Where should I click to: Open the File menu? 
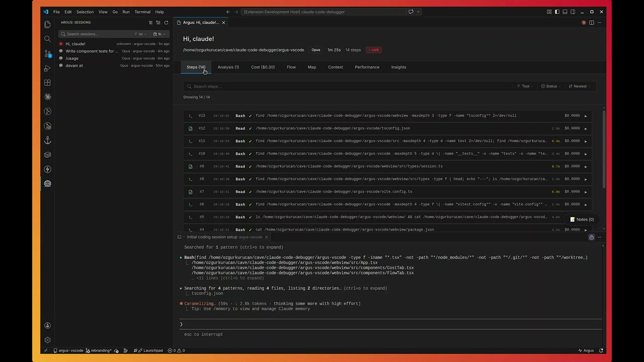tap(56, 12)
